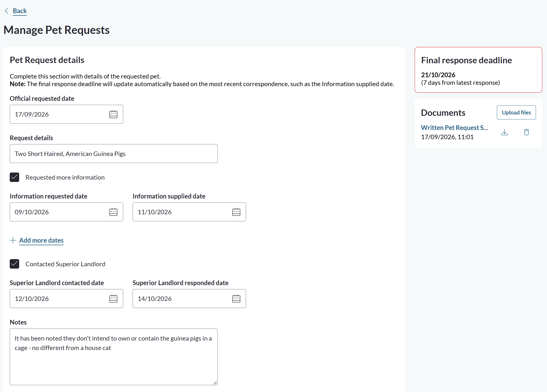This screenshot has height=392, width=547.
Task: Click Official requested date field 17/09/2026
Action: pyautogui.click(x=66, y=114)
